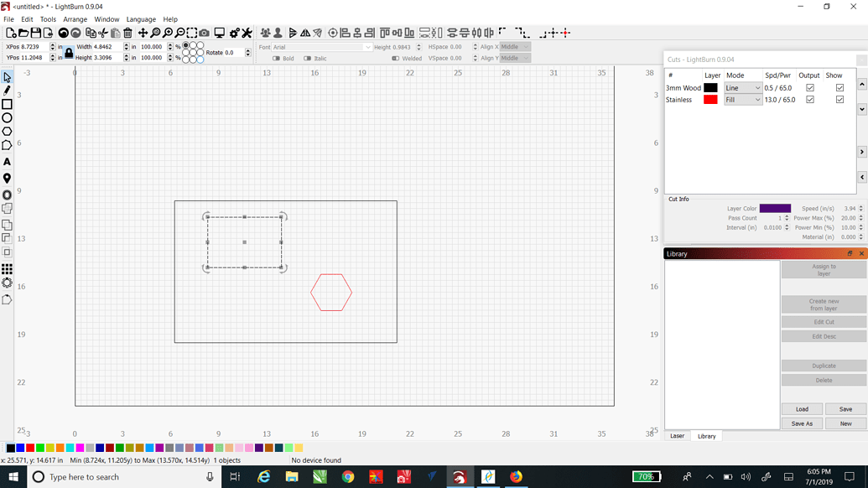Image resolution: width=868 pixels, height=488 pixels.
Task: Click inside the XPos input field
Action: tap(32, 46)
